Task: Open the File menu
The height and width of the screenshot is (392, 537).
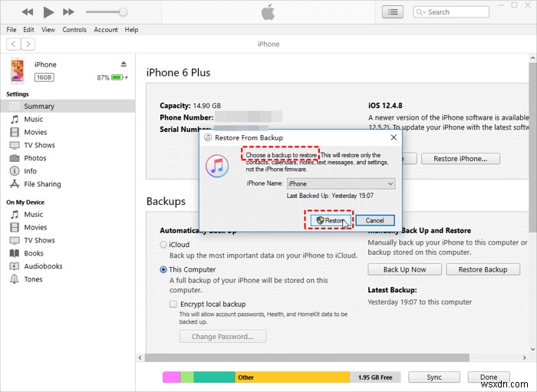Action: click(12, 30)
